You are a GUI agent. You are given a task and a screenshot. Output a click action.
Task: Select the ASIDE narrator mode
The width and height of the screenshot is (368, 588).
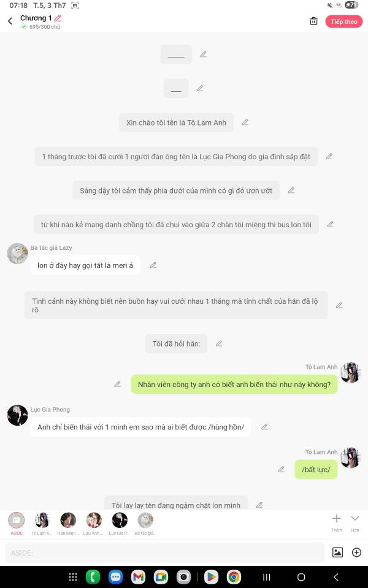click(17, 524)
